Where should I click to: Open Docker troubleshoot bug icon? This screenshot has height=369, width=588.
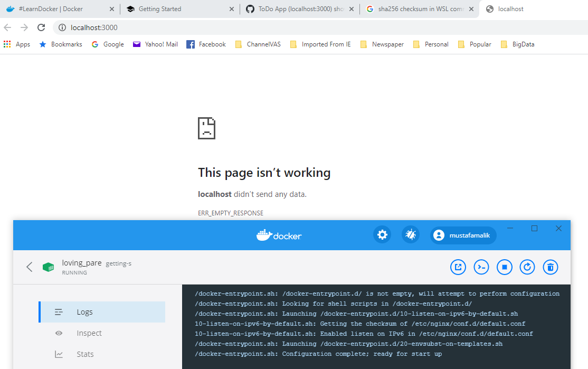point(411,235)
